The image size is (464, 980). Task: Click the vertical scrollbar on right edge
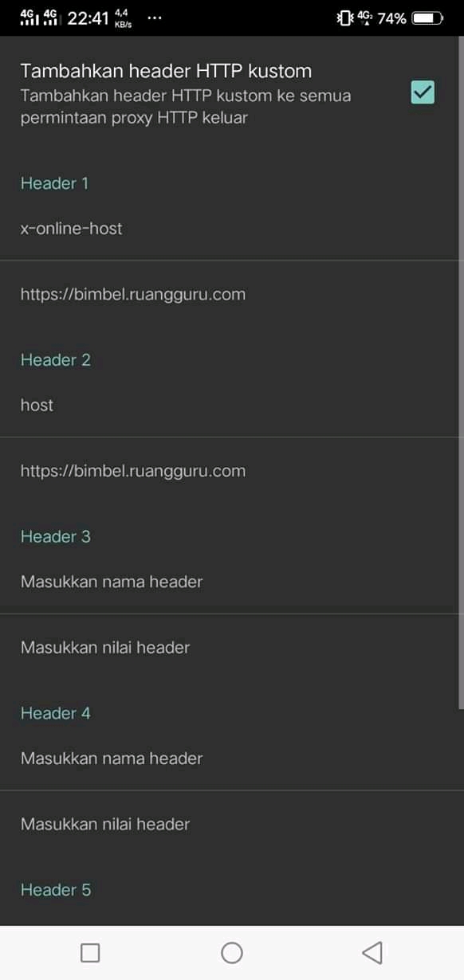point(461,372)
